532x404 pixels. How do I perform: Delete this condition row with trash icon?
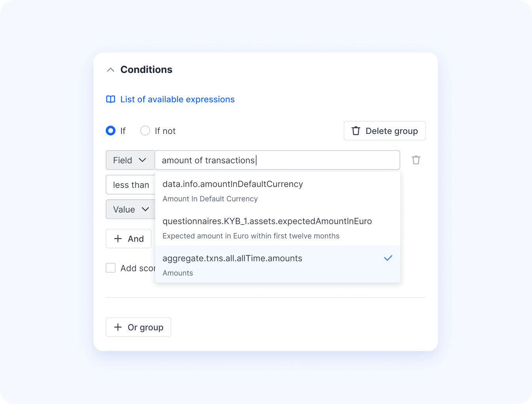pos(416,160)
